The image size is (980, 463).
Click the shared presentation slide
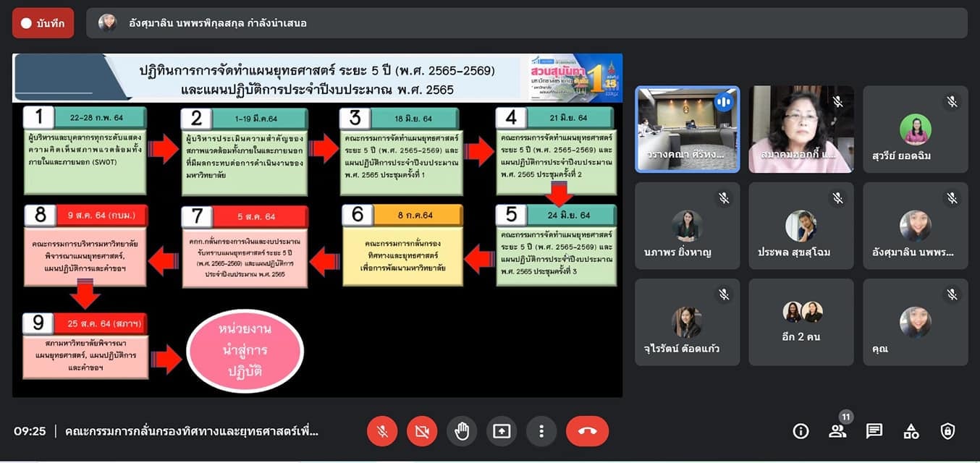coord(317,225)
